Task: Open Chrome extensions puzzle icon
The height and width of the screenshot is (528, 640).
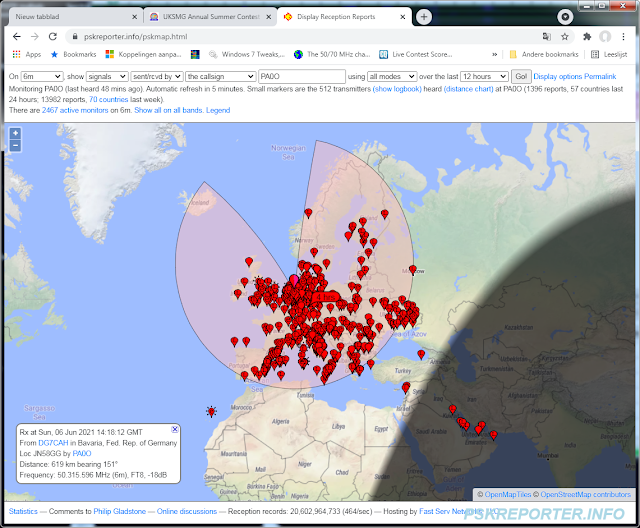Action: pyautogui.click(x=587, y=36)
